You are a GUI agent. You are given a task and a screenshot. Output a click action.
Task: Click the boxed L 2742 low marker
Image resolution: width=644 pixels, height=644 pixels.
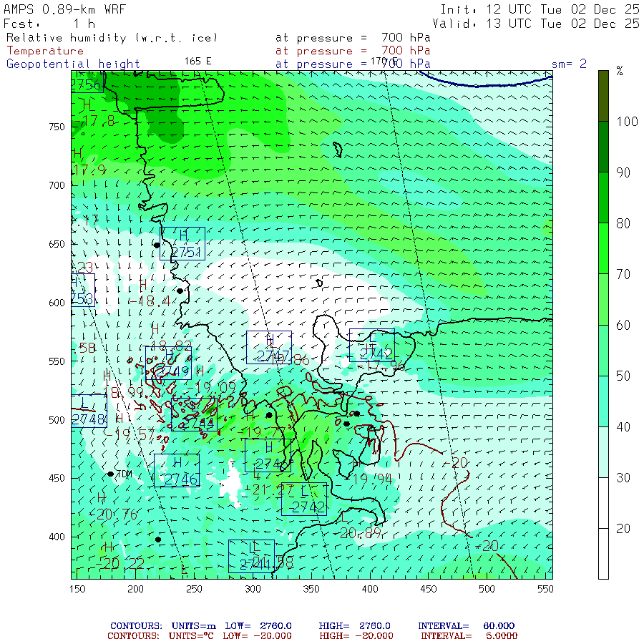(x=304, y=499)
